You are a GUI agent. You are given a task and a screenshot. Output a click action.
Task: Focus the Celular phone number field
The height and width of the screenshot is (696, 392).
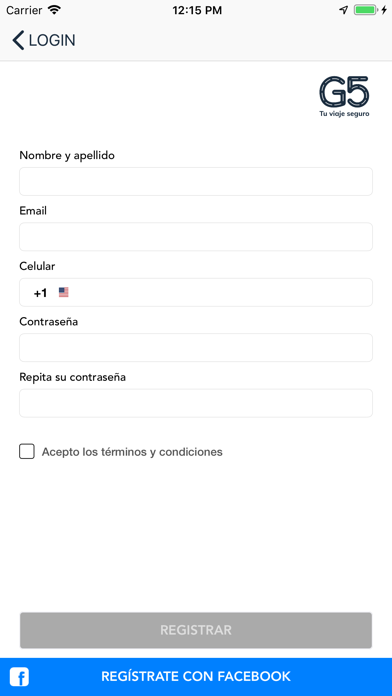coord(222,292)
